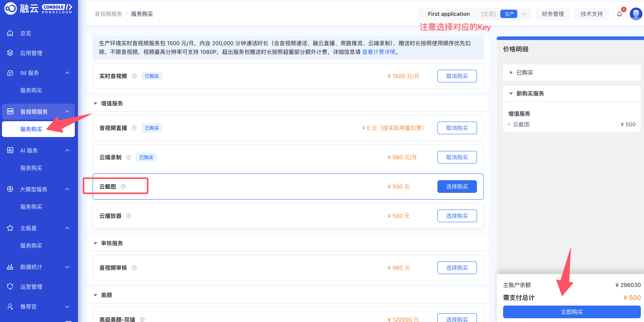Cancel purchase of 实时音视频
The width and height of the screenshot is (644, 322).
tap(457, 76)
